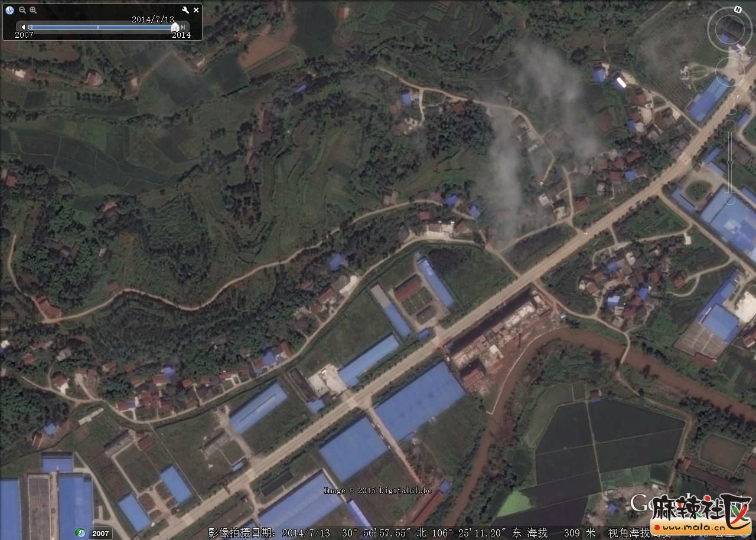Image resolution: width=756 pixels, height=540 pixels.
Task: Click the 2014/7/13 date label above slider
Action: pyautogui.click(x=152, y=19)
